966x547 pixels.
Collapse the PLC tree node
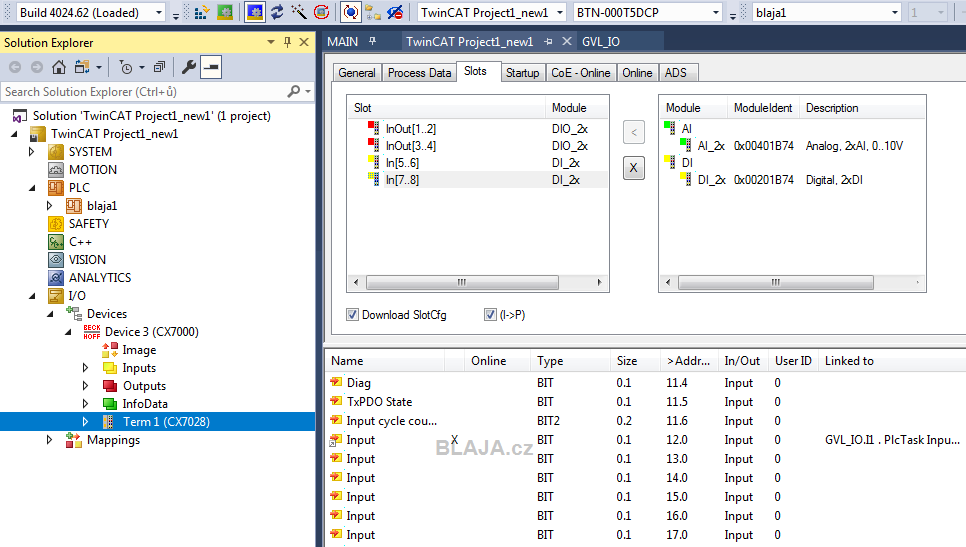coord(31,188)
